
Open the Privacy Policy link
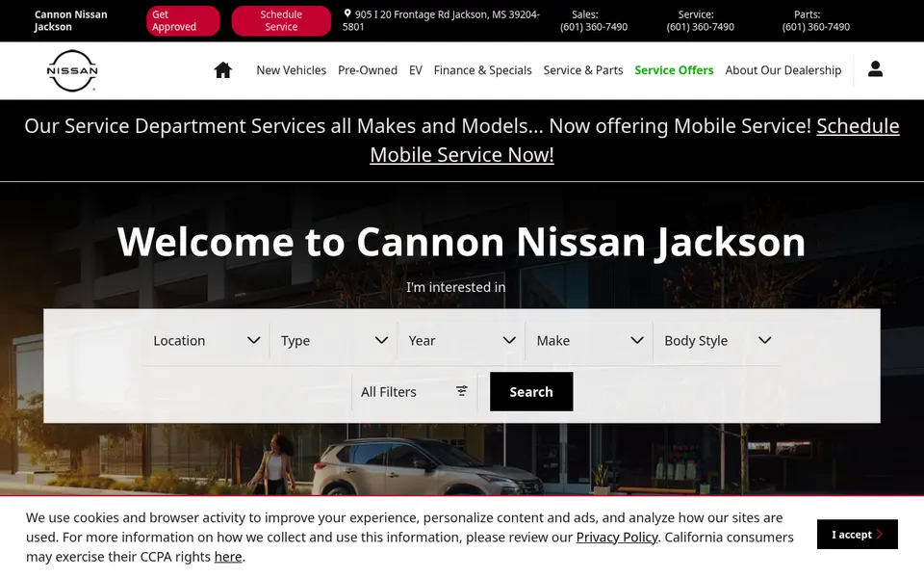point(616,538)
